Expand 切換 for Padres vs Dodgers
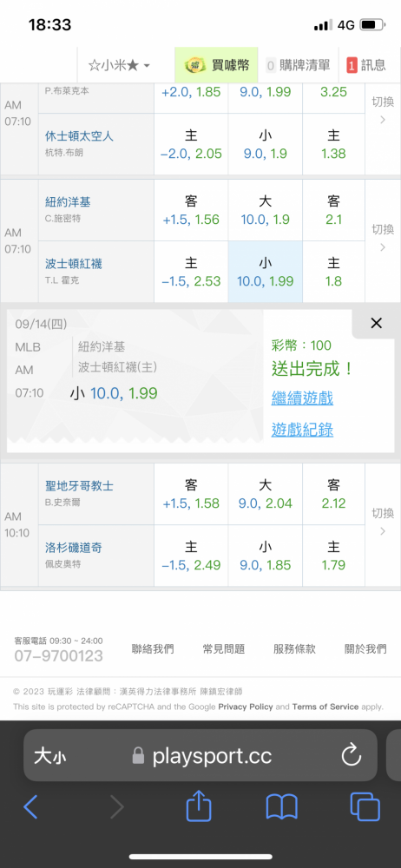The width and height of the screenshot is (401, 868). [383, 522]
